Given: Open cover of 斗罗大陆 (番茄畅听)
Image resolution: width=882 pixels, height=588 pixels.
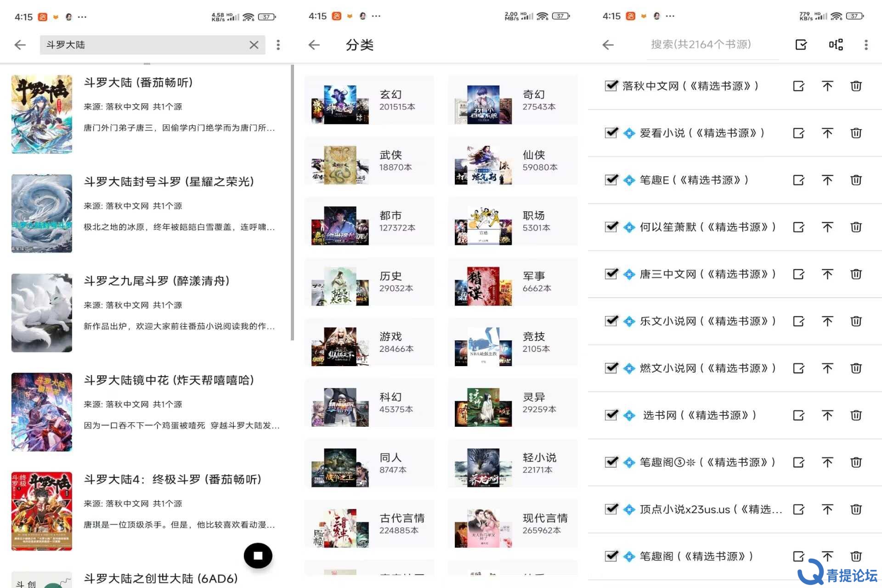Looking at the screenshot, I should (x=42, y=114).
